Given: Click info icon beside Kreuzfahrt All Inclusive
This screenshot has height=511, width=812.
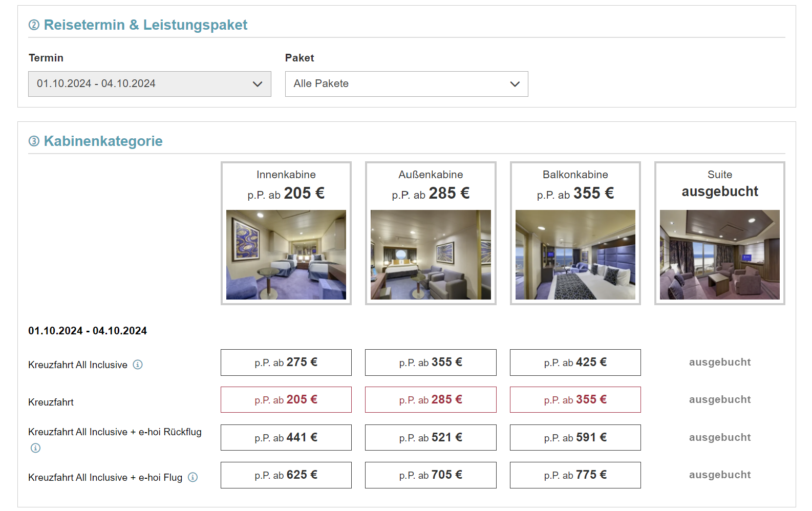Looking at the screenshot, I should click(138, 365).
